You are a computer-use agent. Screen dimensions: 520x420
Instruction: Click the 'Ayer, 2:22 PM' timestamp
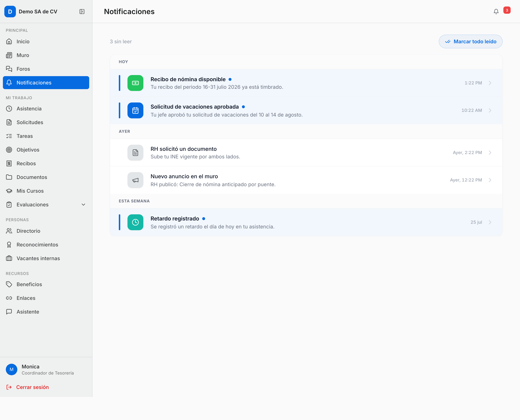pyautogui.click(x=467, y=153)
